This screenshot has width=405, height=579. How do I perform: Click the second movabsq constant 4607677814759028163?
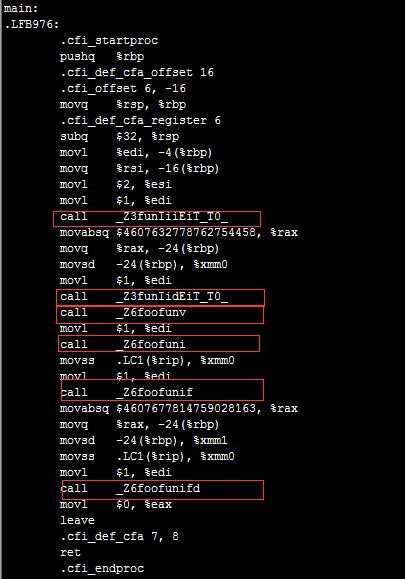coord(186,408)
